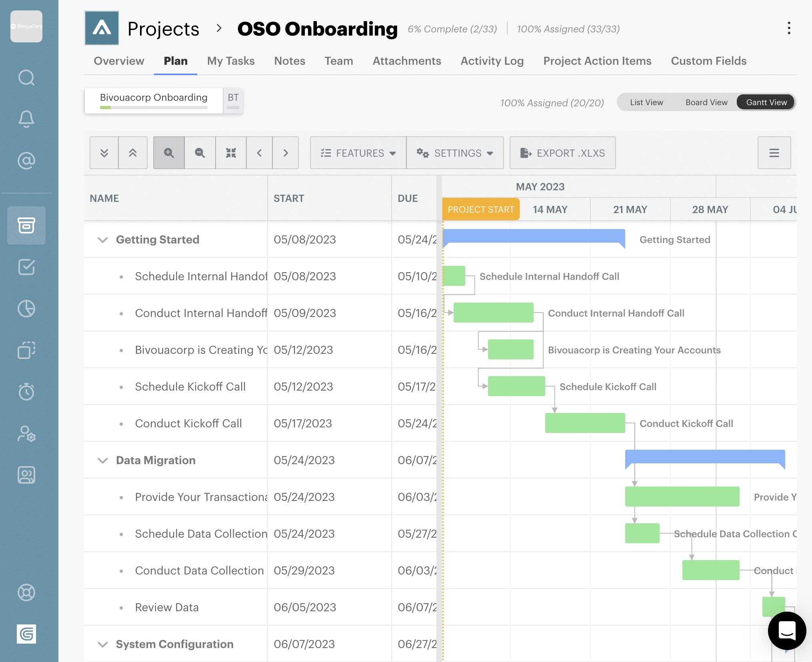The image size is (812, 662).
Task: Click the Bivouacorp Onboarding progress bar
Action: coord(153,107)
